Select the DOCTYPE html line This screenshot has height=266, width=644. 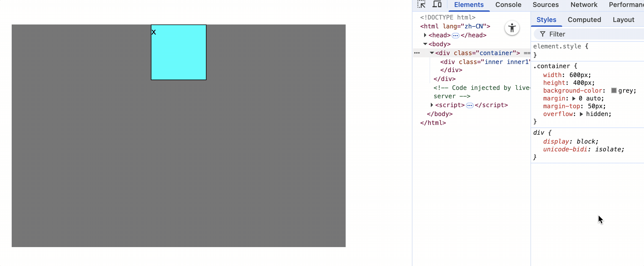coord(448,17)
